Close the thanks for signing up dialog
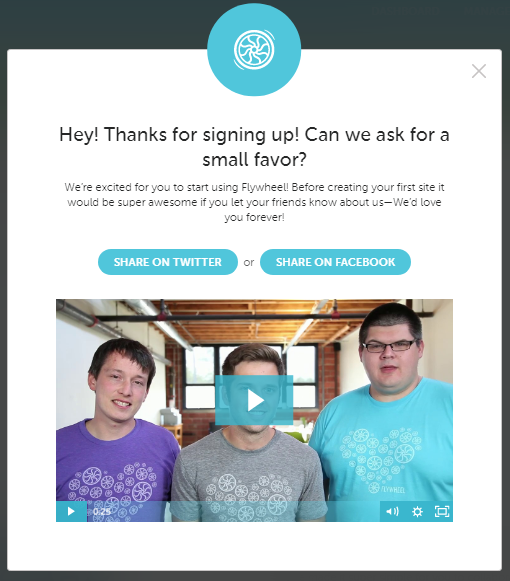The width and height of the screenshot is (510, 581). click(x=479, y=71)
